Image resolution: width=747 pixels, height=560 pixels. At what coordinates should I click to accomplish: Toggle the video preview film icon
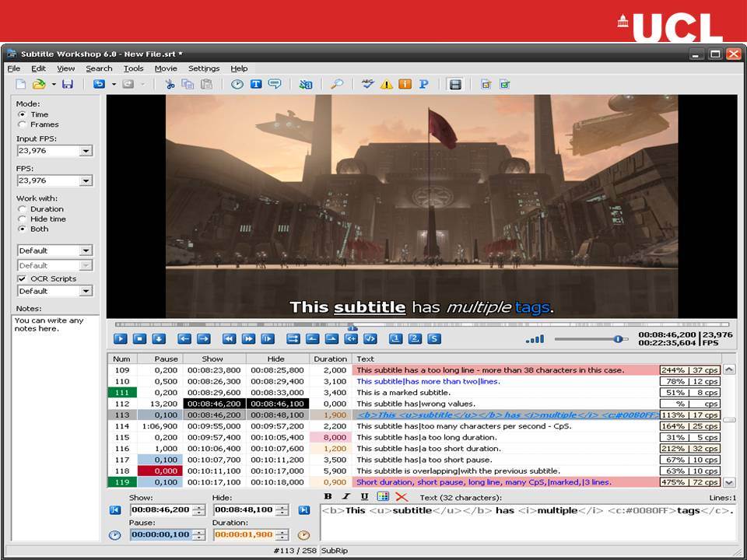point(455,85)
